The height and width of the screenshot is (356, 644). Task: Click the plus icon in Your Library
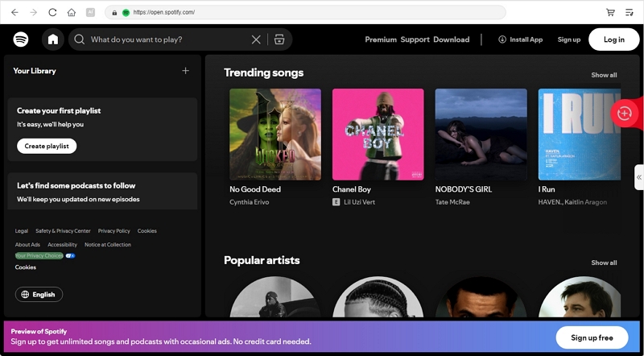pos(186,71)
